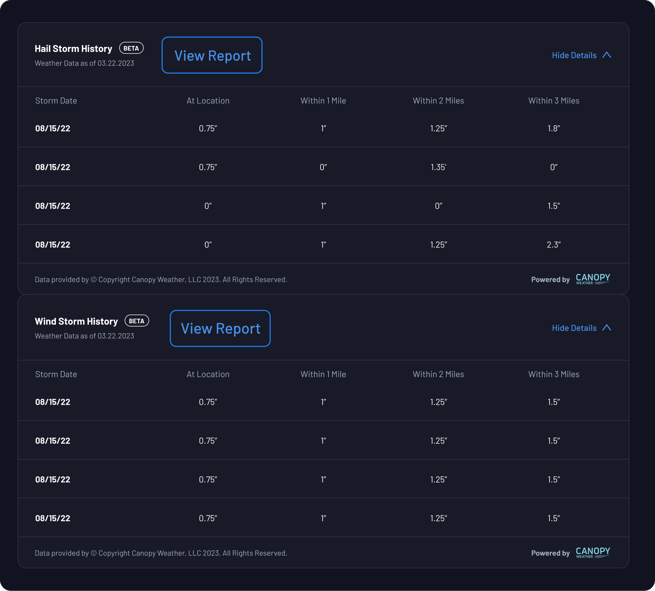The height and width of the screenshot is (591, 655).
Task: Click the Wind table Within 3 Miles header
Action: click(554, 374)
